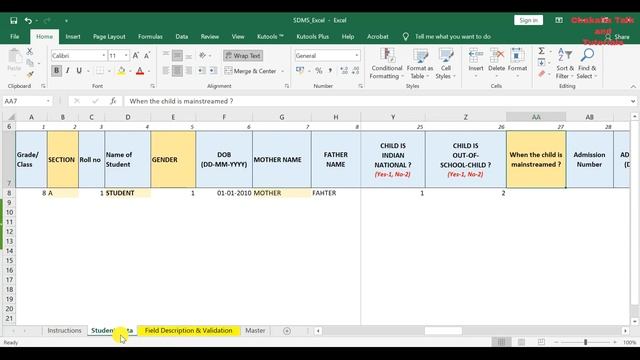Click the Decrease Decimal icon
Viewport: 640px width, 360px height.
(x=356, y=71)
